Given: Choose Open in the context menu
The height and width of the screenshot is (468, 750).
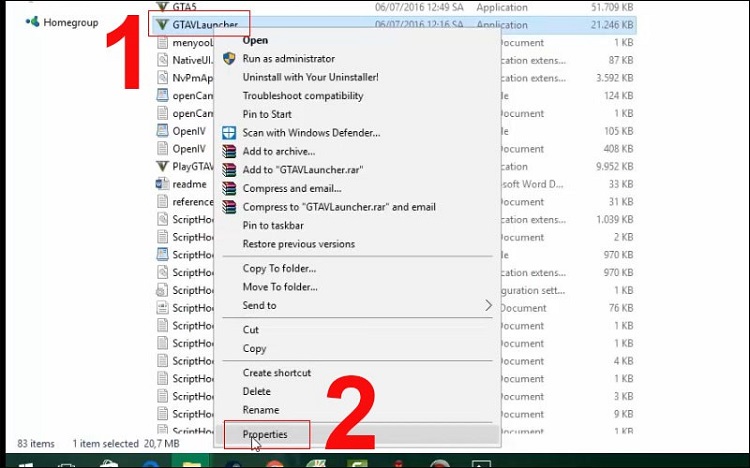Looking at the screenshot, I should coord(255,40).
